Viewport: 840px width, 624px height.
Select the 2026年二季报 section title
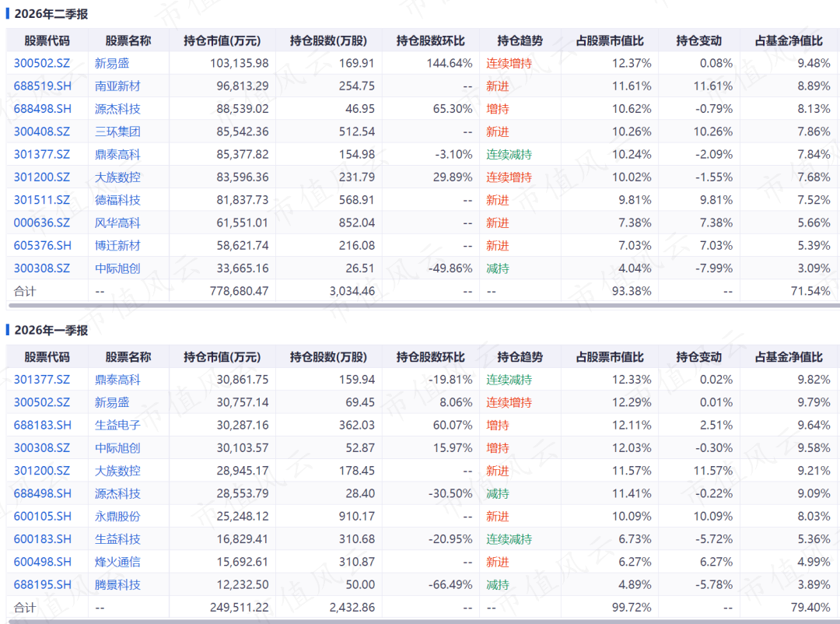click(51, 14)
